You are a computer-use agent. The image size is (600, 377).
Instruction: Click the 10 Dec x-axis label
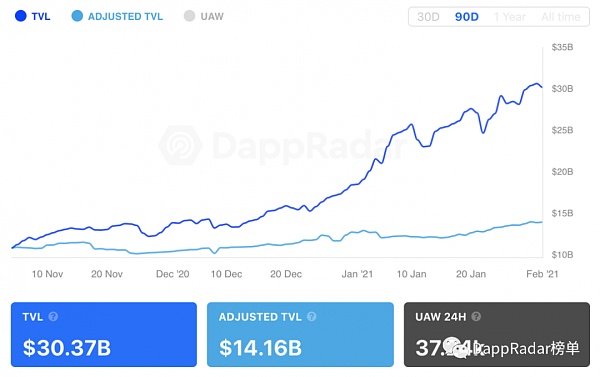pyautogui.click(x=226, y=274)
